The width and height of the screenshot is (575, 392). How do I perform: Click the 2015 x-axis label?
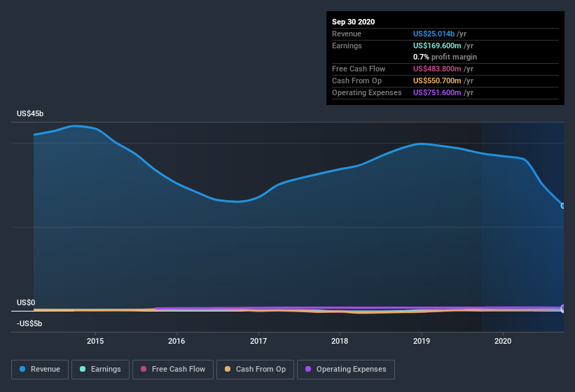95,341
